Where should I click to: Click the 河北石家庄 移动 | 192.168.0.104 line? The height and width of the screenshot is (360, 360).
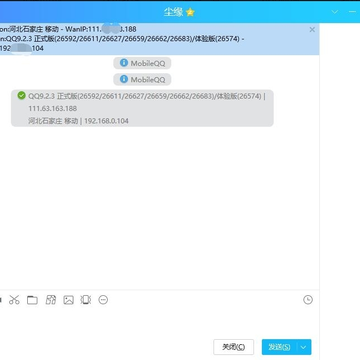pos(78,121)
